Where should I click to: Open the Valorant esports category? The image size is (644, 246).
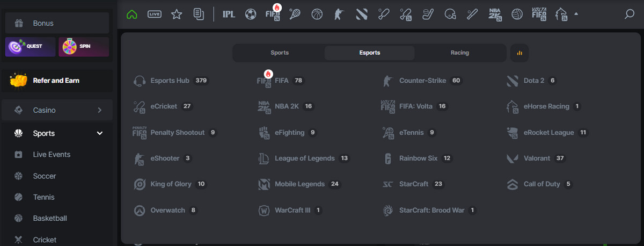(537, 158)
